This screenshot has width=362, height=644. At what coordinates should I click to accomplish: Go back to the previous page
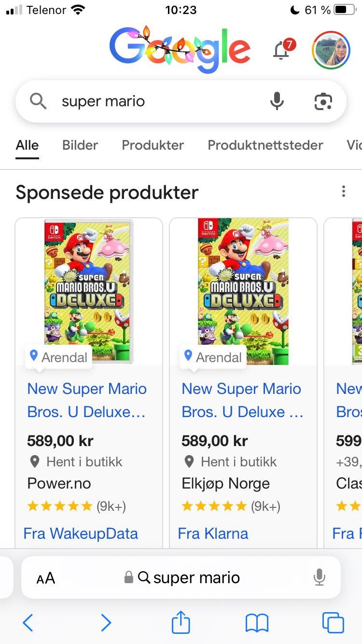coord(28,623)
